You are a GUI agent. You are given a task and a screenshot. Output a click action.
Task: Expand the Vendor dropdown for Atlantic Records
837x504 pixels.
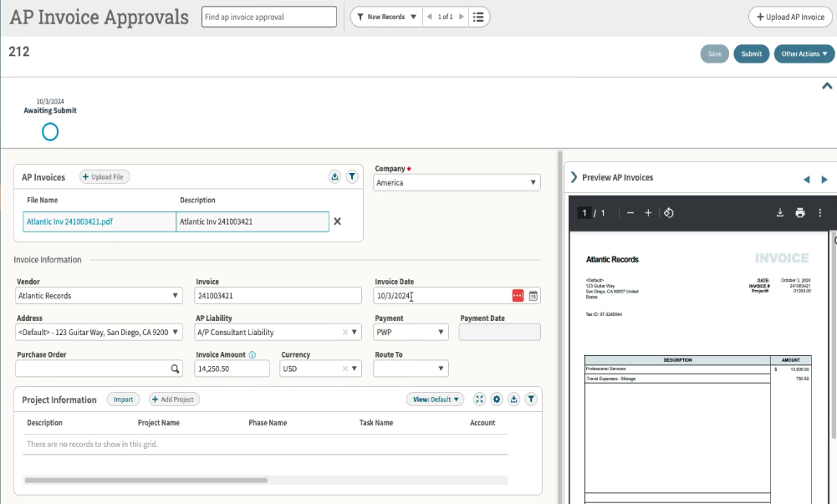tap(175, 296)
